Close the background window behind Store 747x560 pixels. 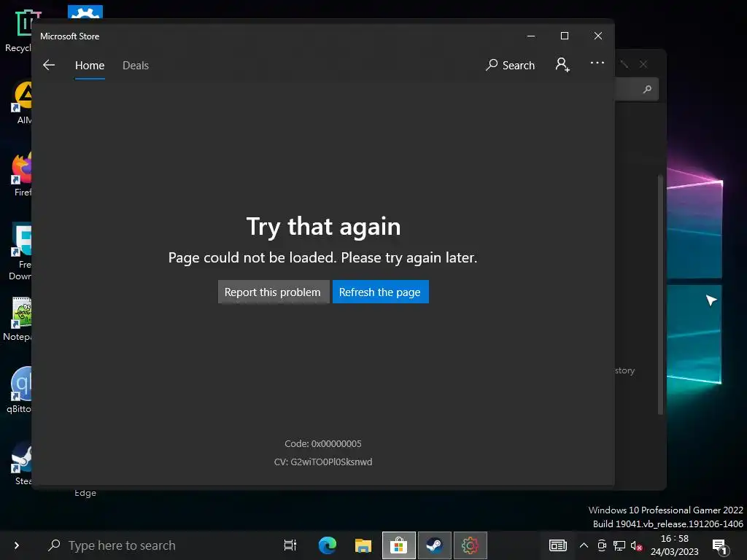coord(643,64)
